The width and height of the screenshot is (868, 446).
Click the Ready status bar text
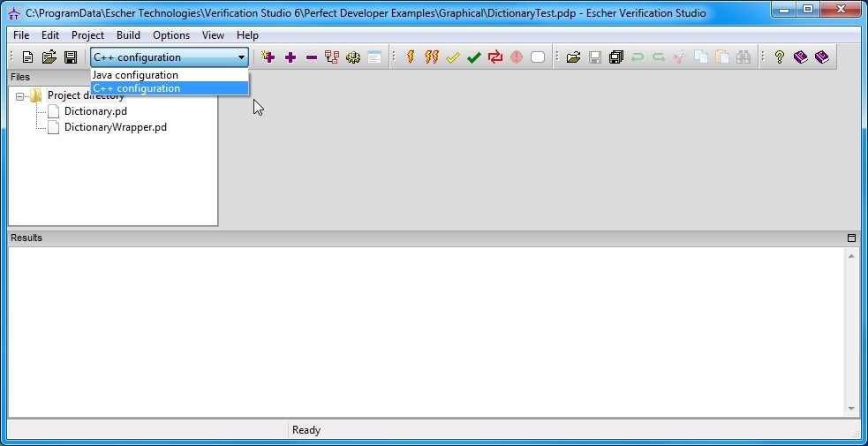click(306, 430)
